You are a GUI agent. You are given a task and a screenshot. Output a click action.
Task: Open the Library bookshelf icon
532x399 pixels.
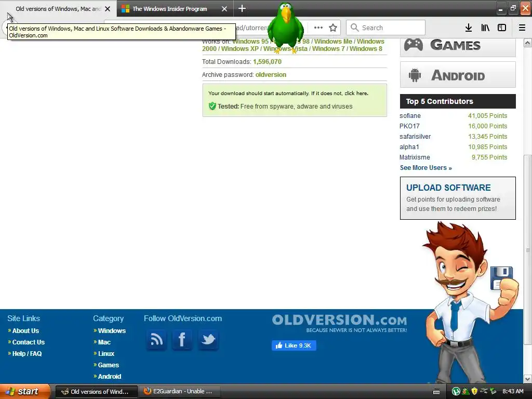[x=485, y=28]
